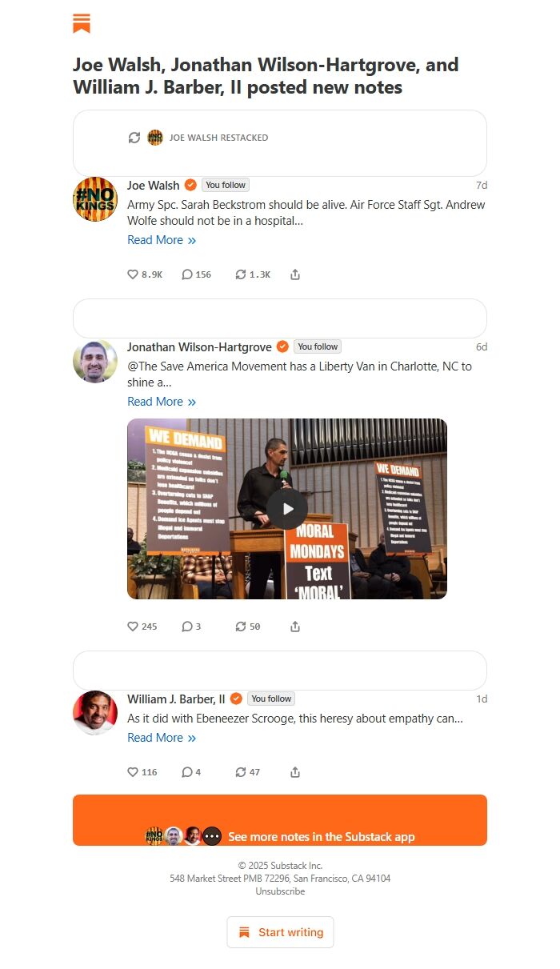Open Read More under Joe Walsh's note
This screenshot has width=560, height=969.
[162, 240]
